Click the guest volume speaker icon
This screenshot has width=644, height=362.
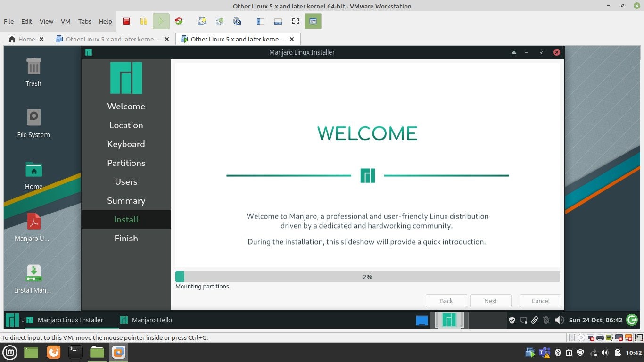pyautogui.click(x=559, y=320)
